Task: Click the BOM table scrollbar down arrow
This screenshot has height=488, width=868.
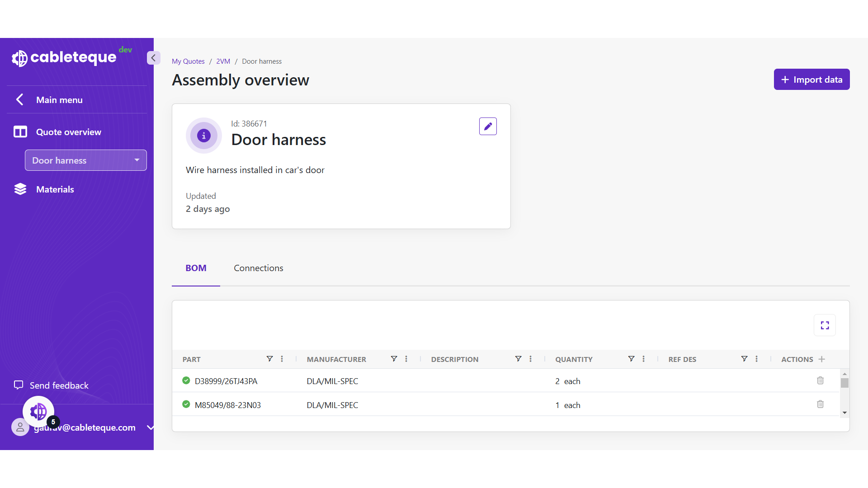Action: 844,413
